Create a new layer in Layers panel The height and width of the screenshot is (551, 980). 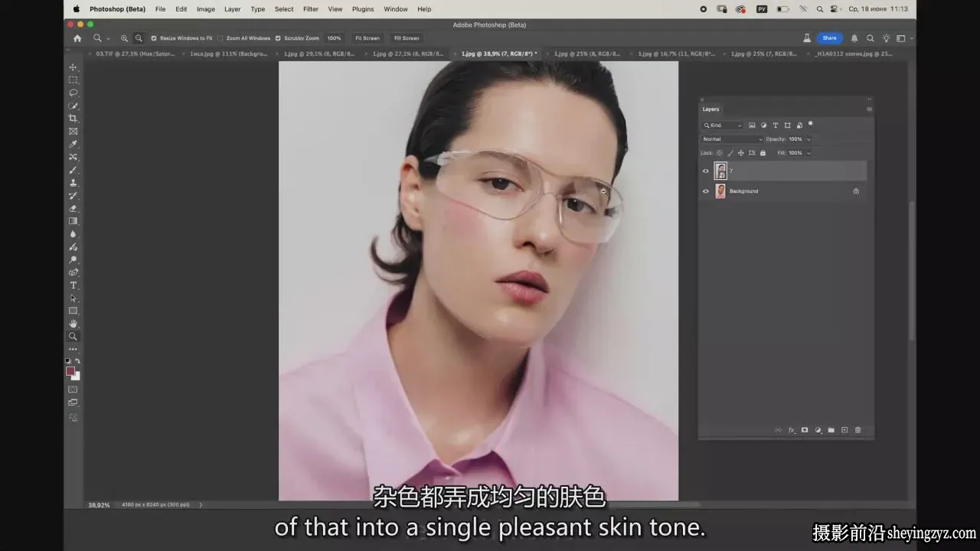[844, 430]
